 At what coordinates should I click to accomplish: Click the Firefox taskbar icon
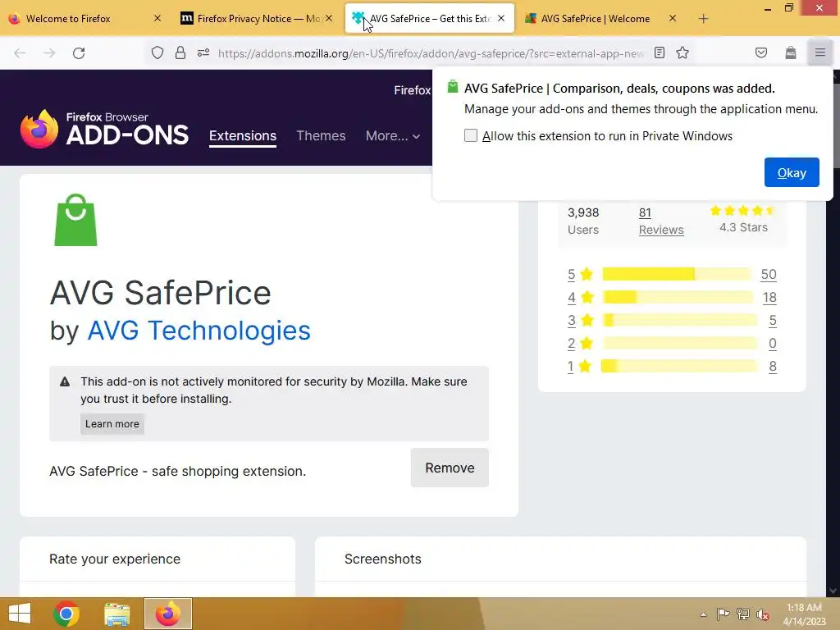(x=167, y=614)
